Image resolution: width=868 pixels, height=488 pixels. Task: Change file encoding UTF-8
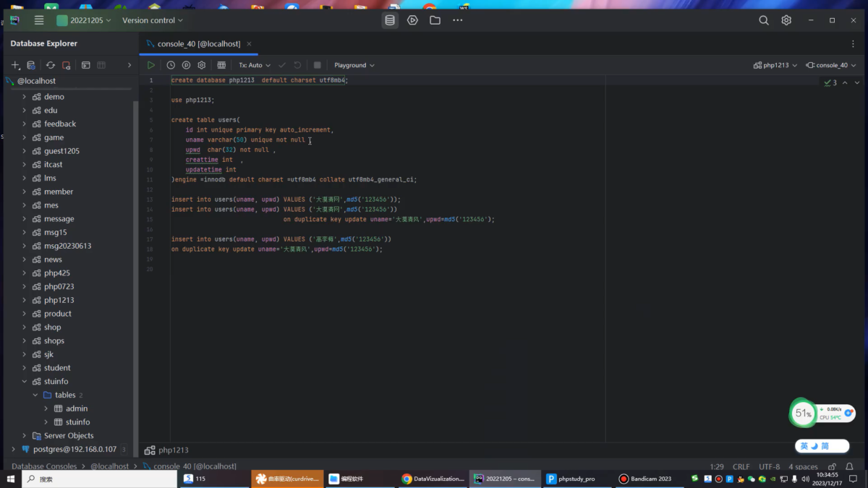pyautogui.click(x=770, y=467)
